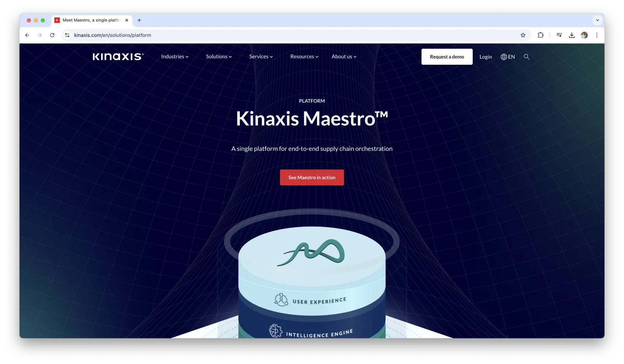Click the Kinaxis Maestro heading

click(x=312, y=119)
